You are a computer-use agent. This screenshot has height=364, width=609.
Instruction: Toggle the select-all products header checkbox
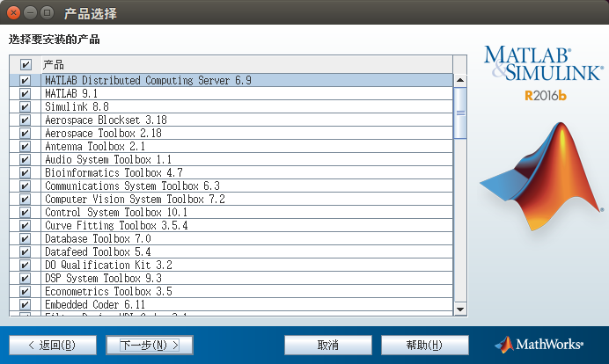26,64
